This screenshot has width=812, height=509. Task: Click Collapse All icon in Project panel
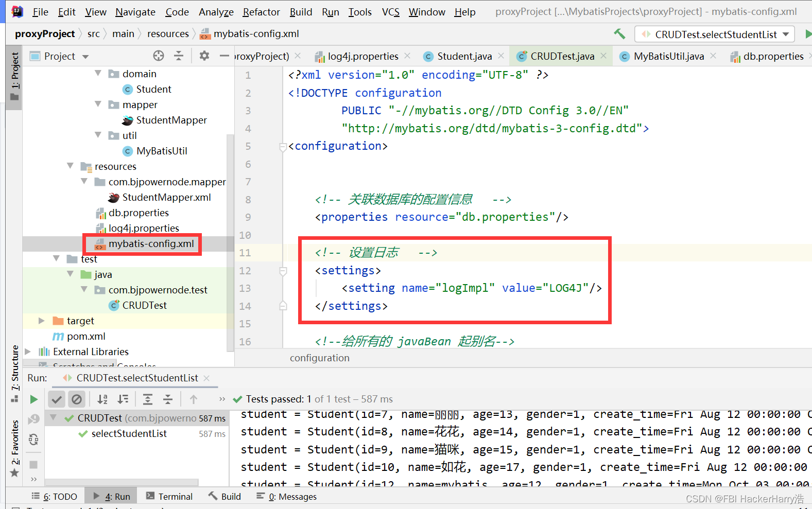(179, 56)
